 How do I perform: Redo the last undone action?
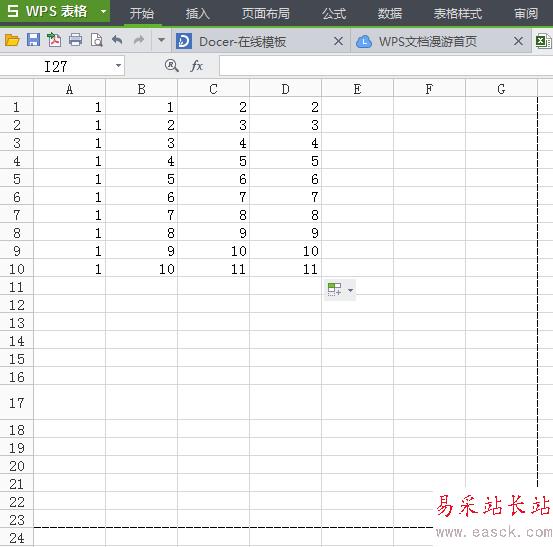[139, 40]
